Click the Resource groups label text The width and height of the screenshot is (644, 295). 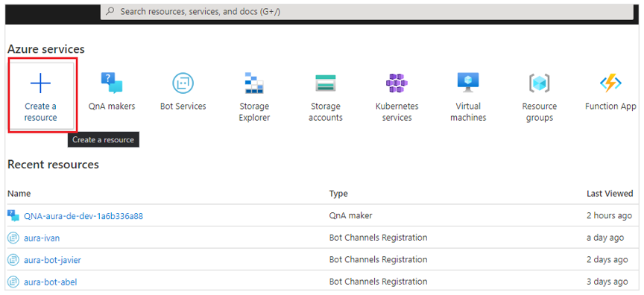tap(539, 112)
